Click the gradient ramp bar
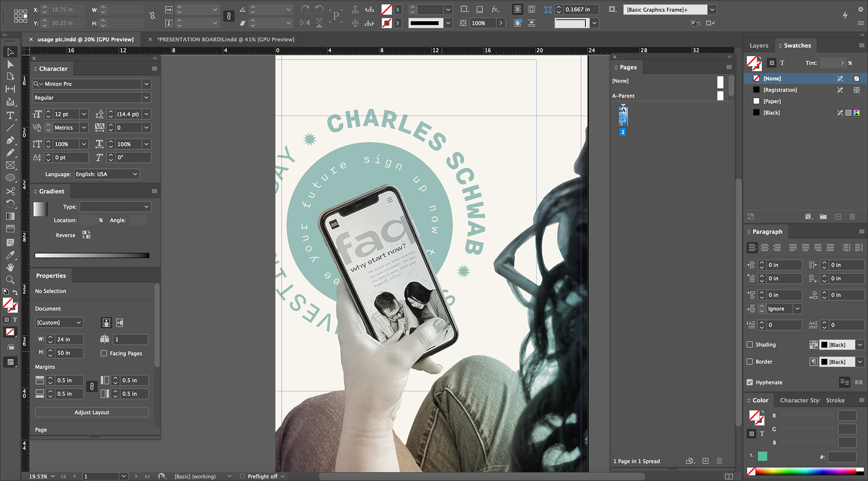This screenshot has height=481, width=868. (92, 256)
